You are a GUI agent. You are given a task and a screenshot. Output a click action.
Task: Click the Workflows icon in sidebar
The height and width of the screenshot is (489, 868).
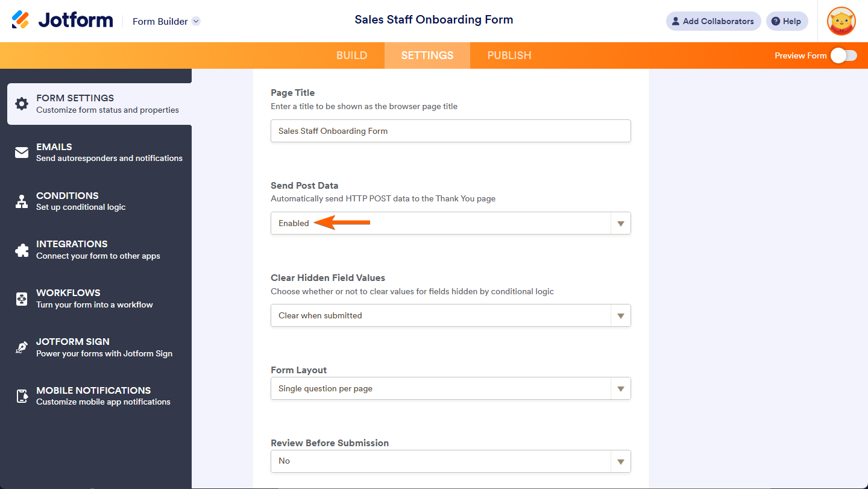(x=22, y=298)
